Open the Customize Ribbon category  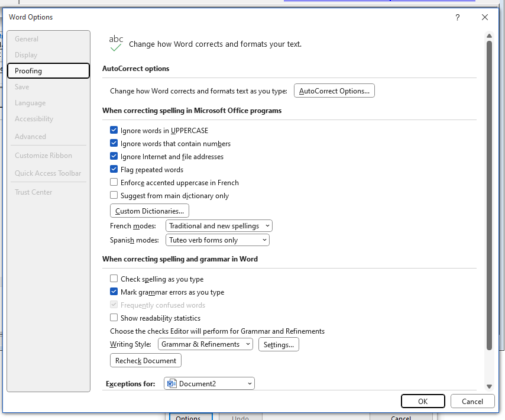coord(48,156)
